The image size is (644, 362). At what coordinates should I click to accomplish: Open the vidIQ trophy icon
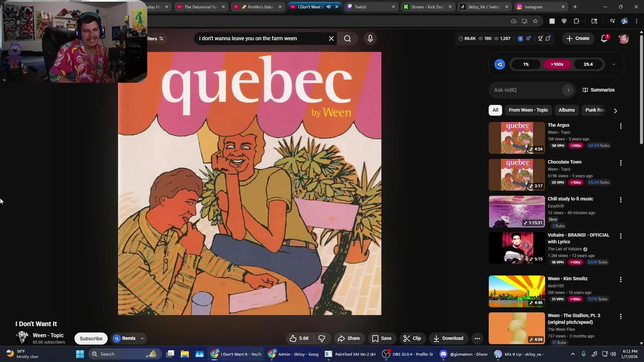coord(540,38)
